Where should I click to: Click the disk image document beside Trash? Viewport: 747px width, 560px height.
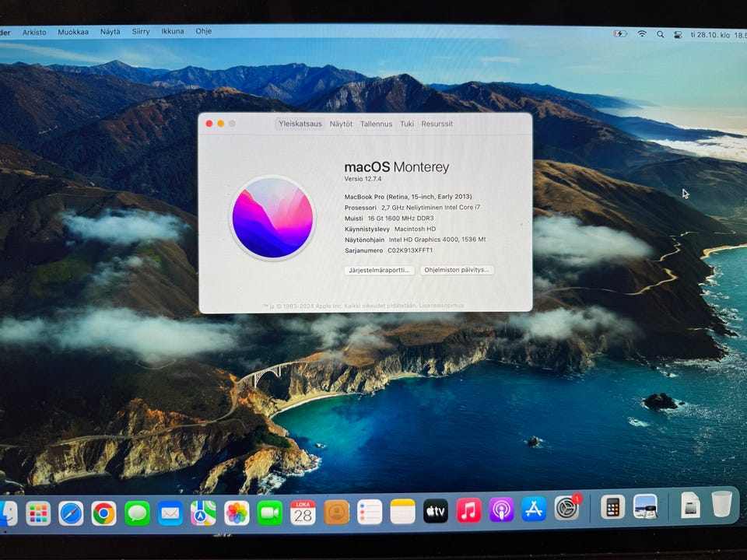690,505
